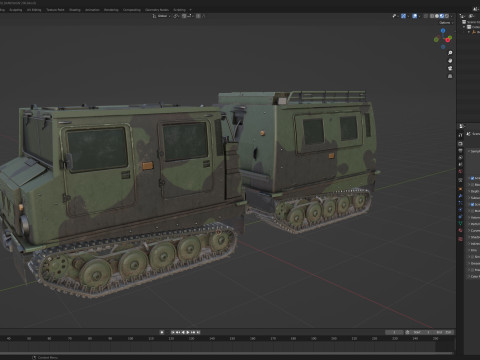This screenshot has height=360, width=480.
Task: Click the timeline Start frame field
Action: (421, 332)
